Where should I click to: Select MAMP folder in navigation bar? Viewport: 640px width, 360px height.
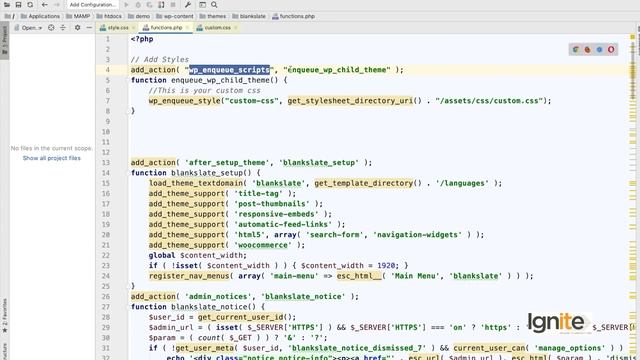78,16
